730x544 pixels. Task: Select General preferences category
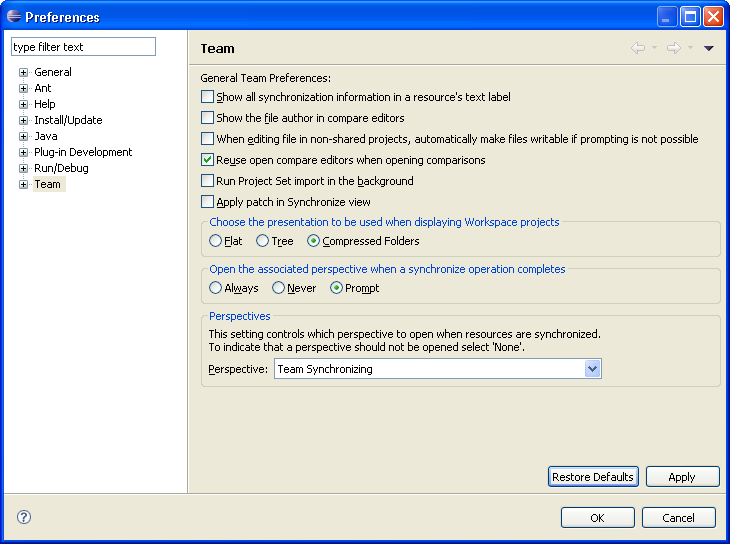tap(53, 72)
